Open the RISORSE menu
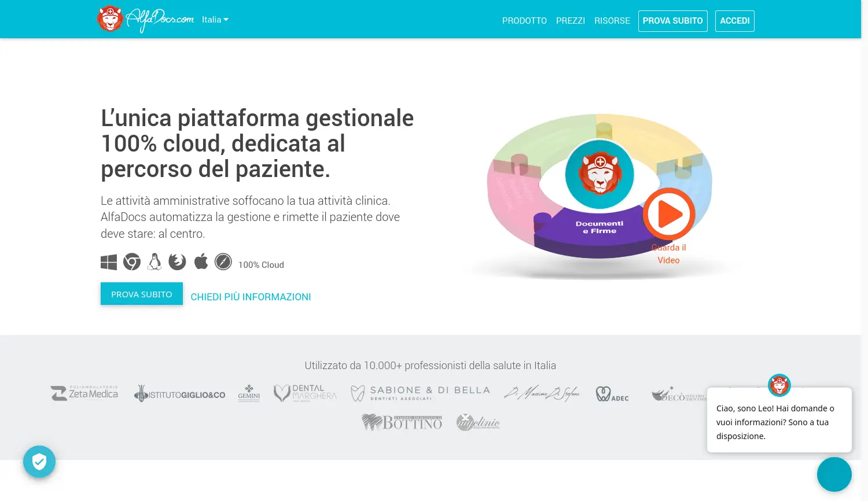 coord(612,21)
